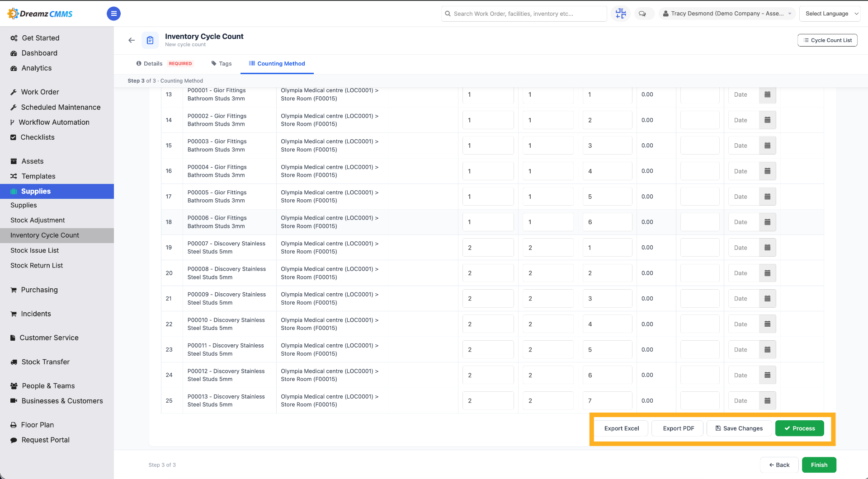Click the Date field for row 16
Screen dimensions: 868x479
pos(743,171)
